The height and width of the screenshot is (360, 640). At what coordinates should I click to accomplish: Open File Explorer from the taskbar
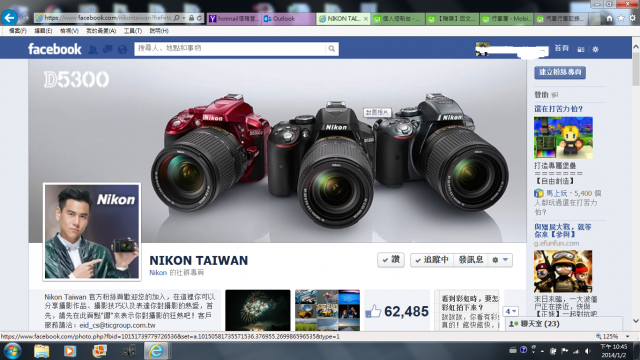[41, 351]
